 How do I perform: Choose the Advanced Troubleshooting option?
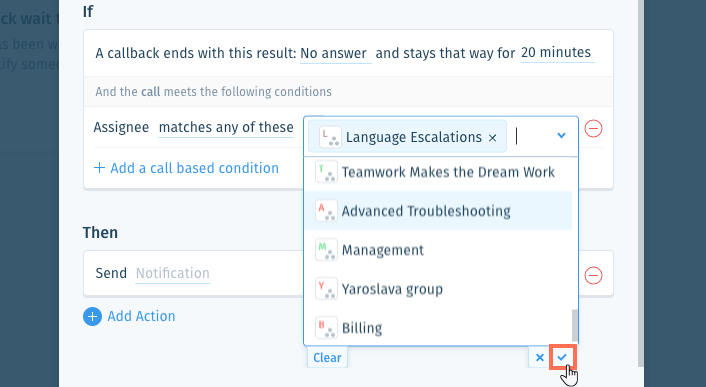439,211
